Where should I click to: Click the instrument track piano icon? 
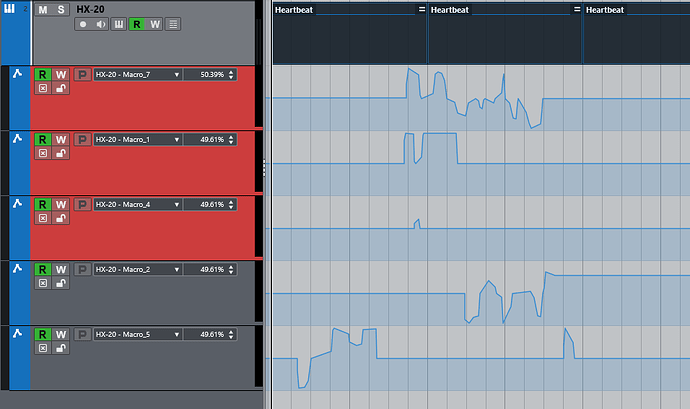point(9,8)
